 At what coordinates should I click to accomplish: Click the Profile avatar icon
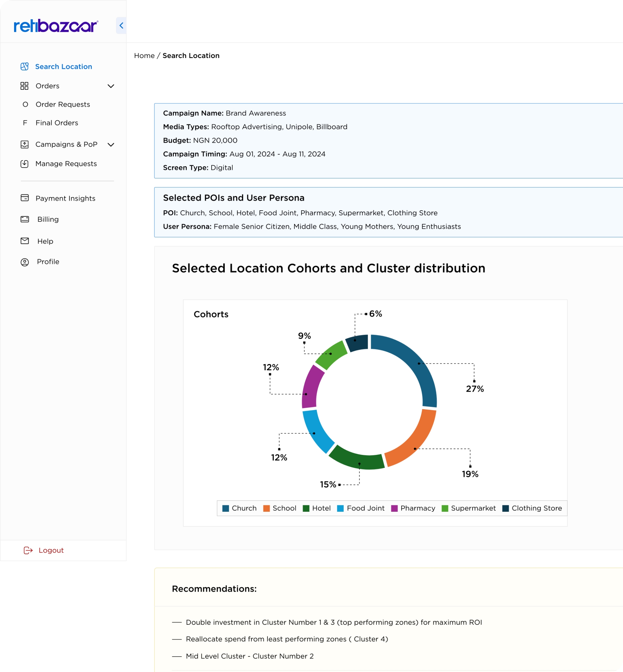tap(25, 262)
